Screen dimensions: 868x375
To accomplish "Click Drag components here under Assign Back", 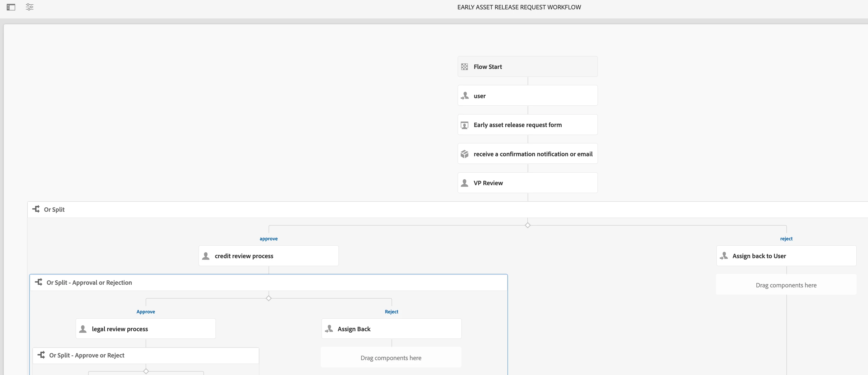I will 391,358.
